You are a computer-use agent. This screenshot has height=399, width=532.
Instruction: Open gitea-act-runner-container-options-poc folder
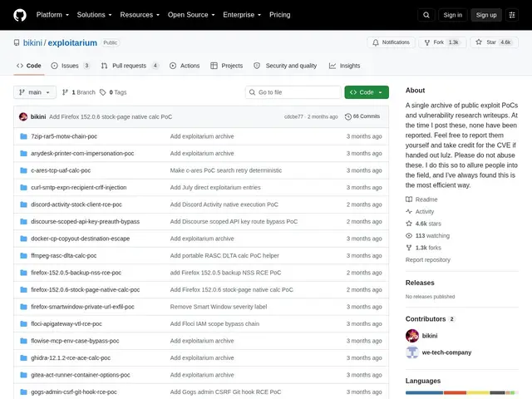pos(81,375)
